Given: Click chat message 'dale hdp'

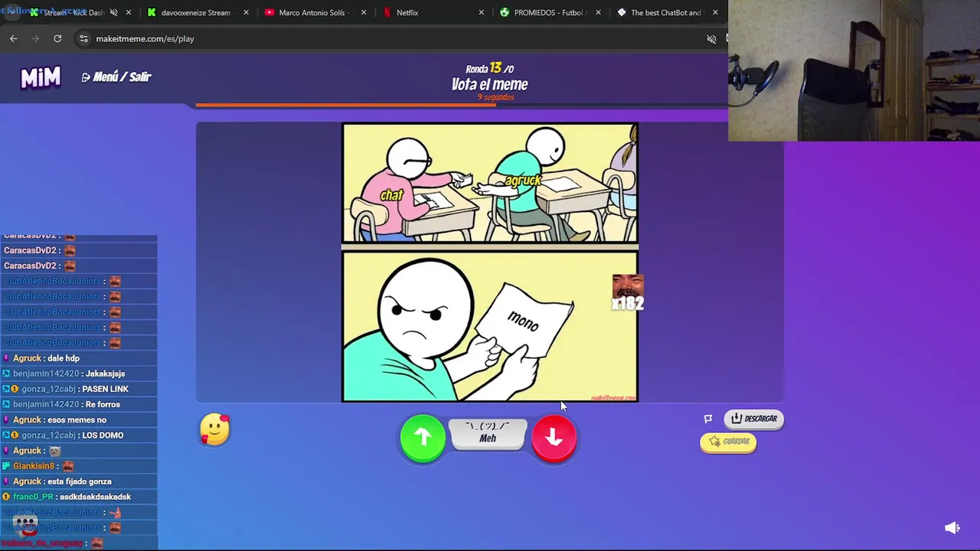Looking at the screenshot, I should pos(64,358).
